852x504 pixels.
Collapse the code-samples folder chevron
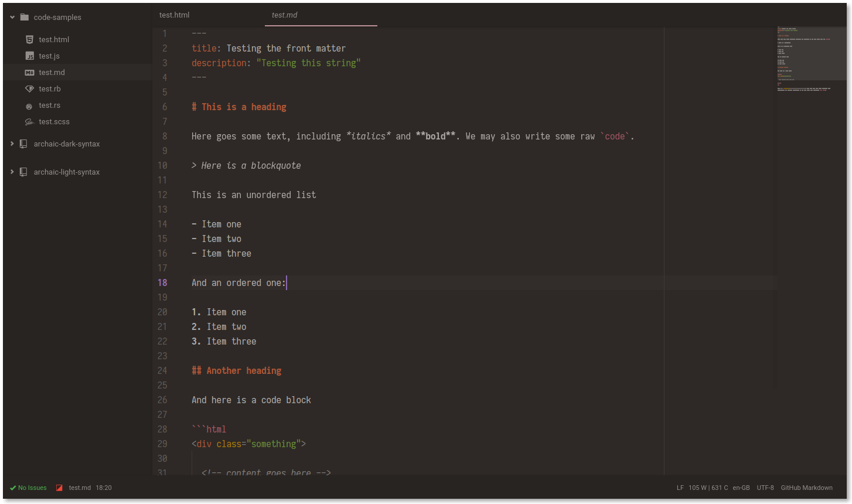(x=12, y=17)
